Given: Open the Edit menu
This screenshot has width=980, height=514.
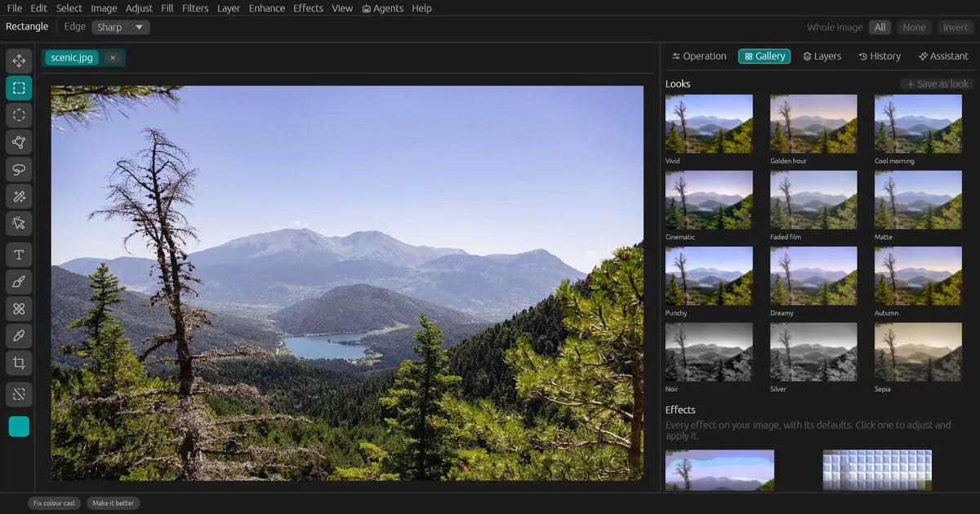Looking at the screenshot, I should (38, 8).
